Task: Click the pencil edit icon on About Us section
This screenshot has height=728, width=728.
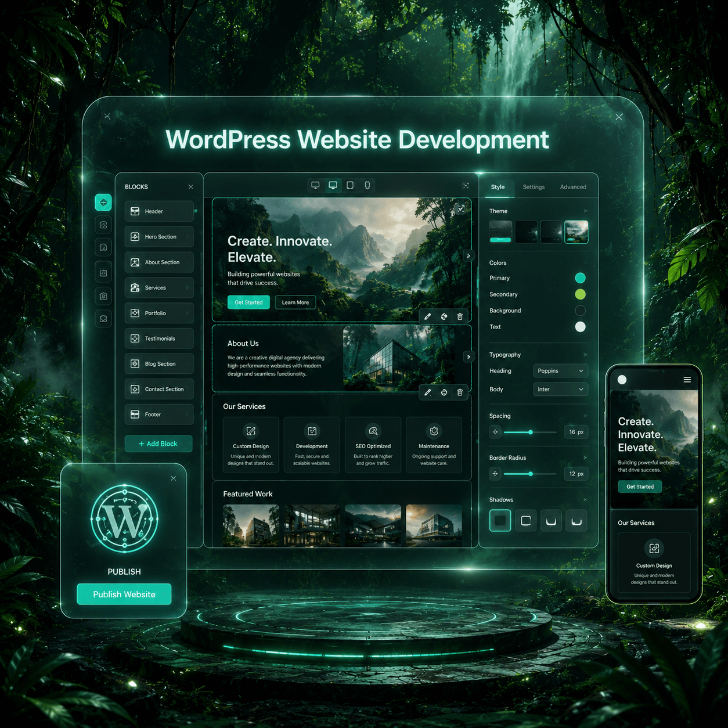Action: click(428, 392)
